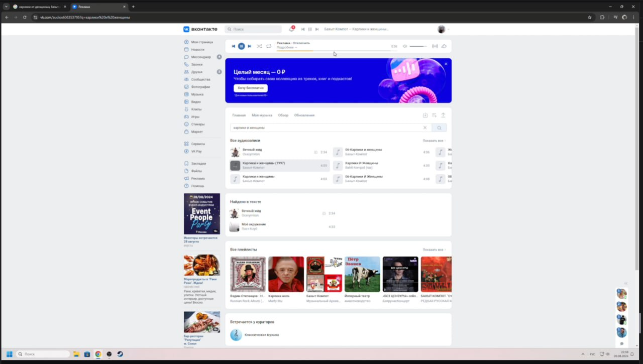This screenshot has height=364, width=643.
Task: Show all audio recordings via "Показать все"
Action: click(434, 141)
